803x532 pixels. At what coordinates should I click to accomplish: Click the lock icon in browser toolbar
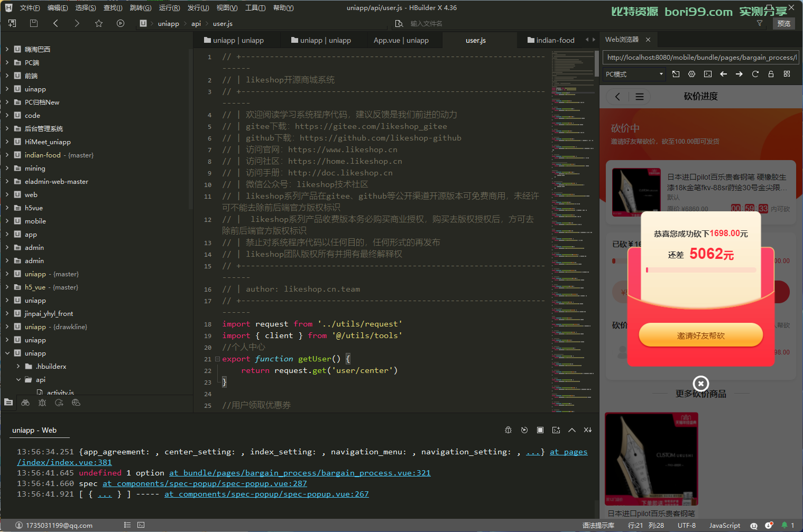tap(771, 74)
